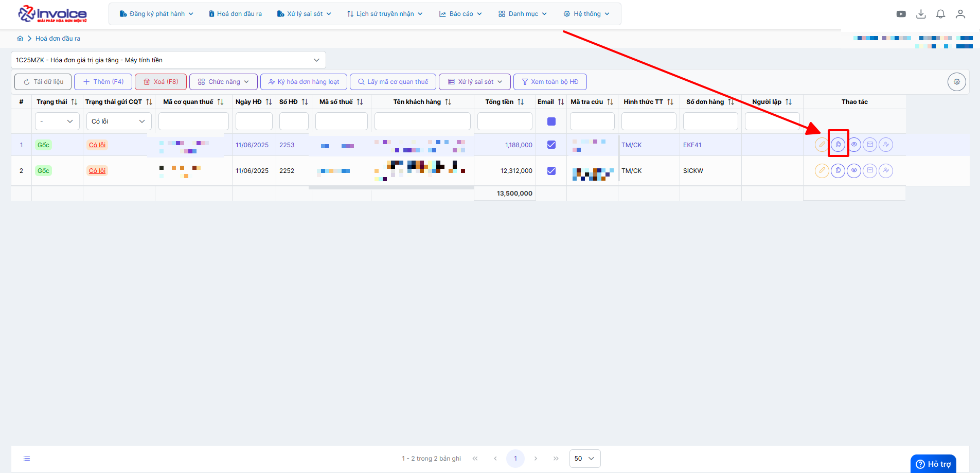The height and width of the screenshot is (473, 980).
Task: Open the downloads icon in header
Action: [921, 14]
